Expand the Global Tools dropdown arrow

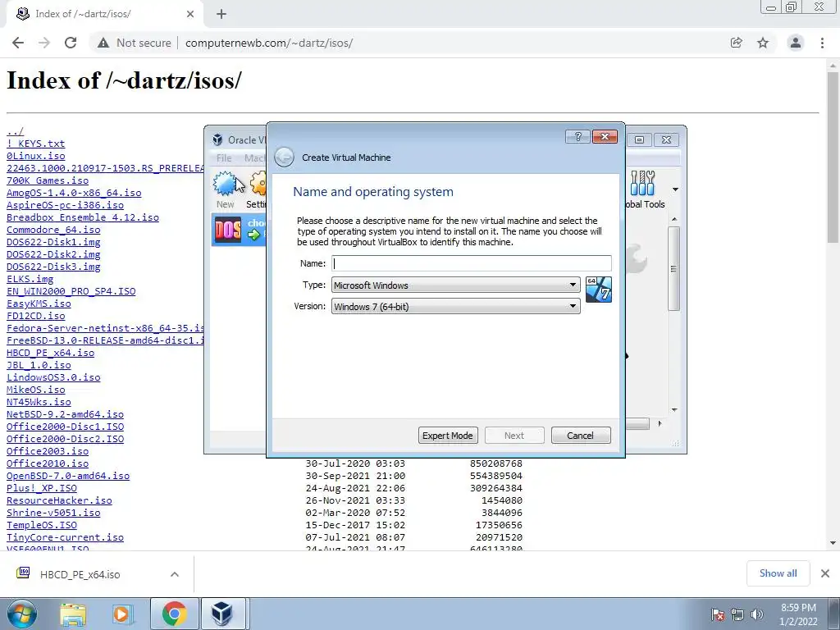click(676, 189)
